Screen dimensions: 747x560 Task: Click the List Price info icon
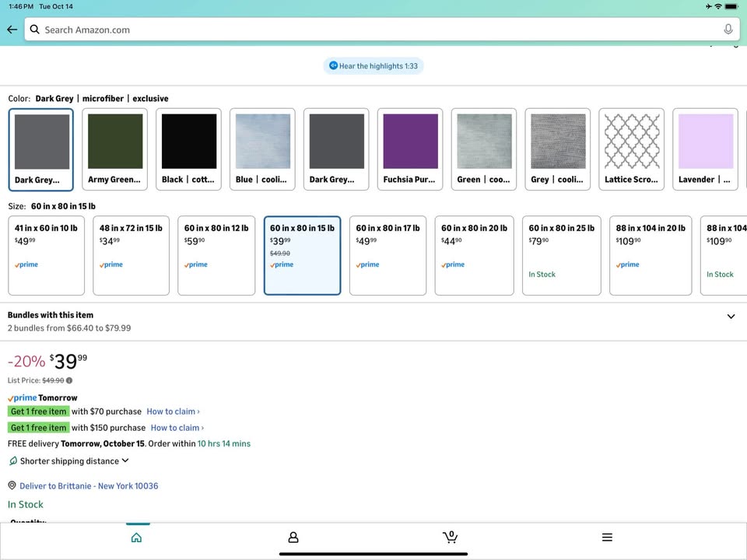click(x=69, y=380)
